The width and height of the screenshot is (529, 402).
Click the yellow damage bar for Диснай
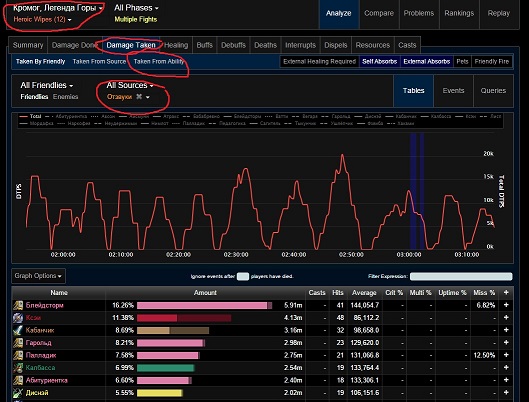(x=160, y=393)
